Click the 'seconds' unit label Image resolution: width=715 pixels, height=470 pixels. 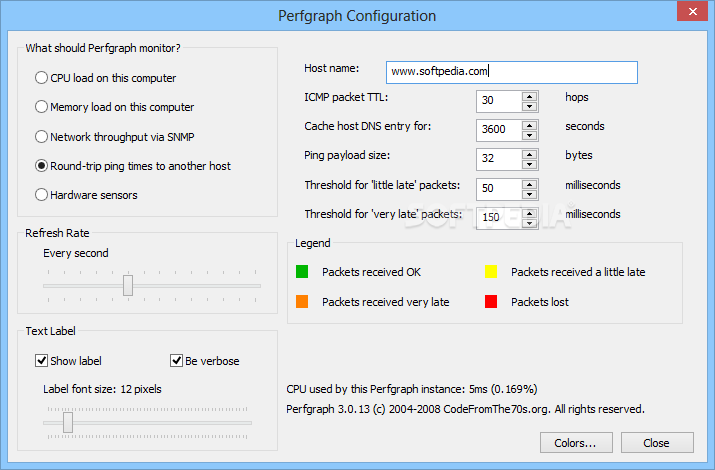585,126
